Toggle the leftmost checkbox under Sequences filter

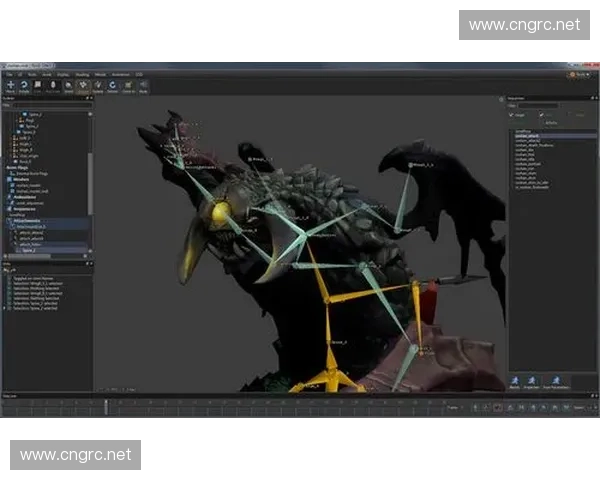click(511, 114)
